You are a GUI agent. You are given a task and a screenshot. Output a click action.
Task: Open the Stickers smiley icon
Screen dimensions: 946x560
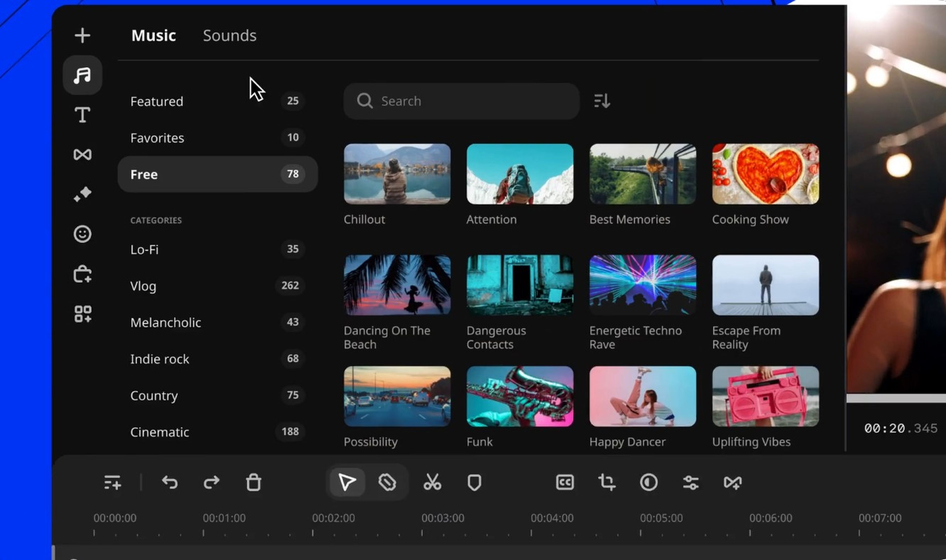[x=82, y=234]
